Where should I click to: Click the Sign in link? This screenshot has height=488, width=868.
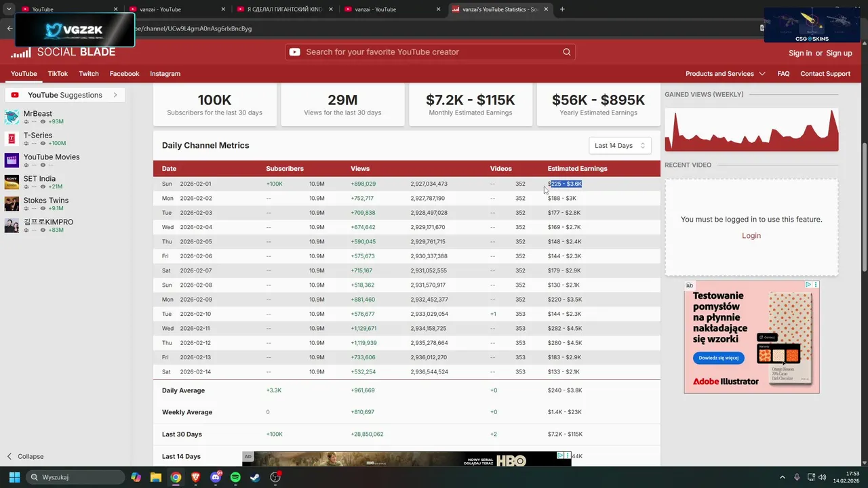(x=800, y=53)
